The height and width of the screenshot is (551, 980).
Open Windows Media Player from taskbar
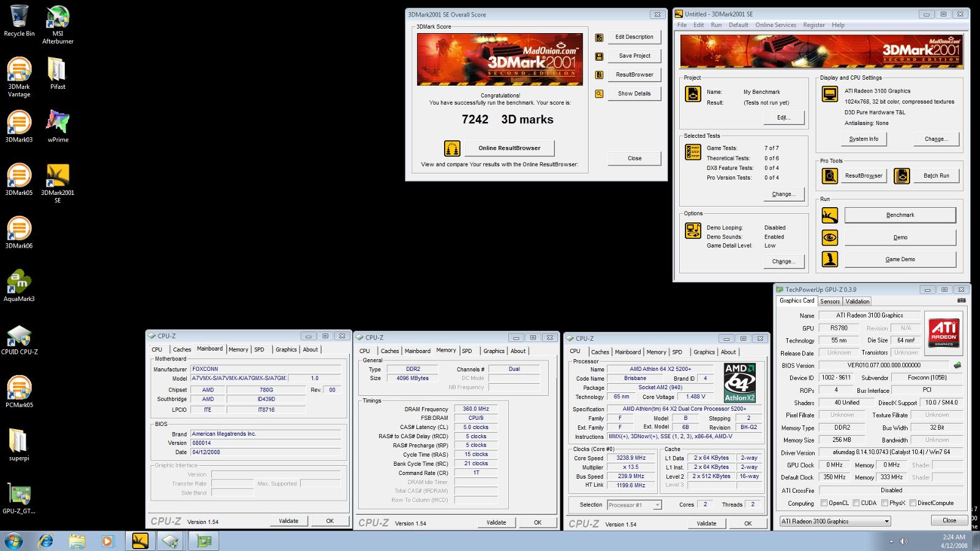point(107,541)
